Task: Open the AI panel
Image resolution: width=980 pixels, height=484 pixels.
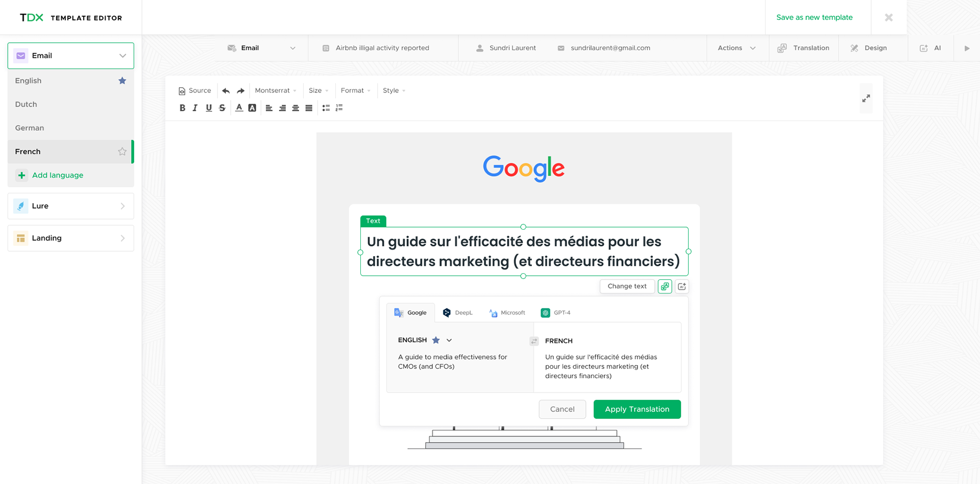Action: (x=930, y=48)
